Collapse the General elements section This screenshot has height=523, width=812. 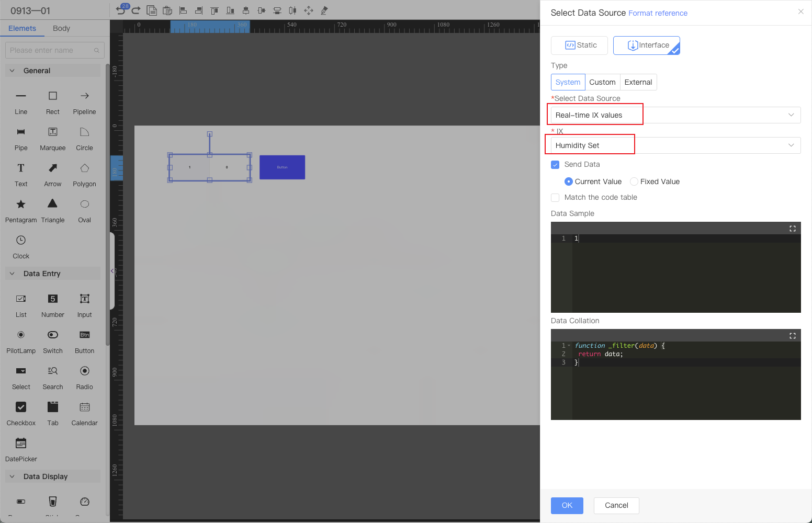[x=13, y=71]
